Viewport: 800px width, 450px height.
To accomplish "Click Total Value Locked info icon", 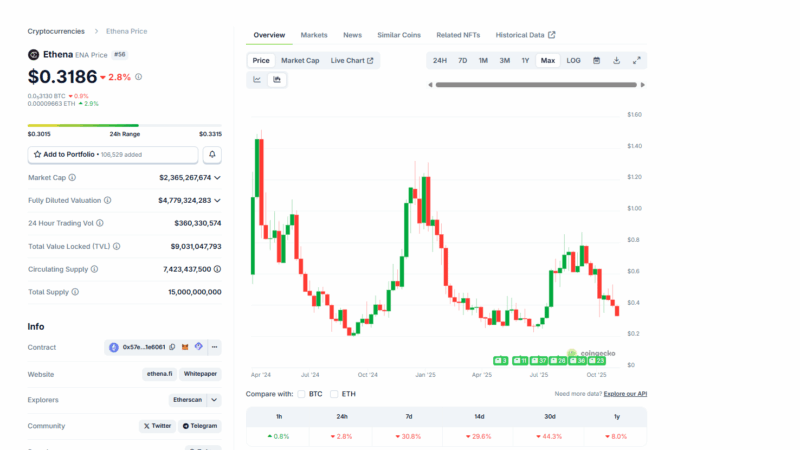I will (117, 246).
